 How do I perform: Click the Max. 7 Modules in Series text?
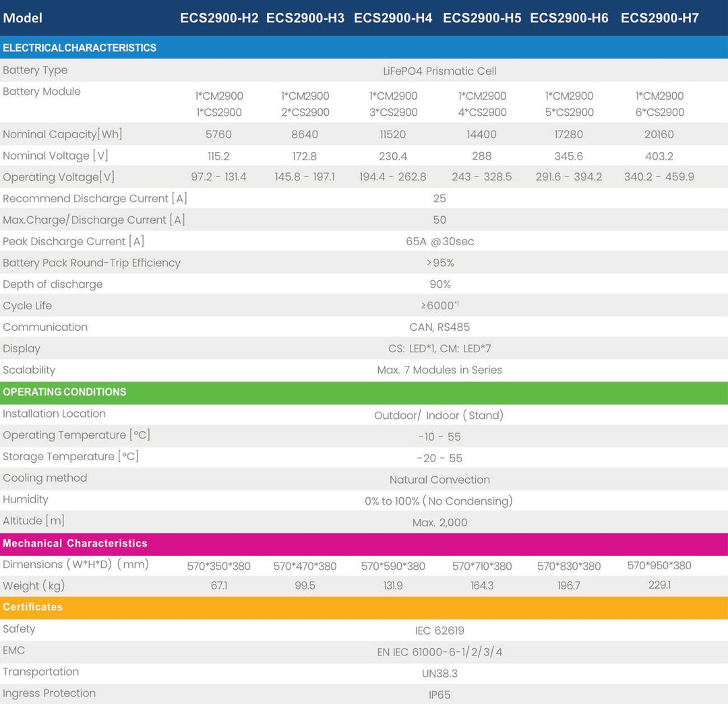439,370
